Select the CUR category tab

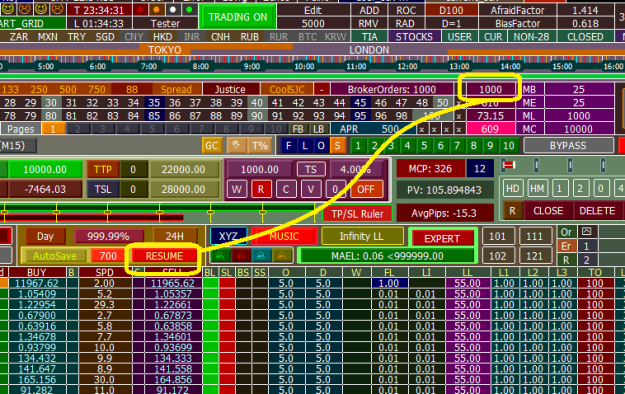click(493, 37)
